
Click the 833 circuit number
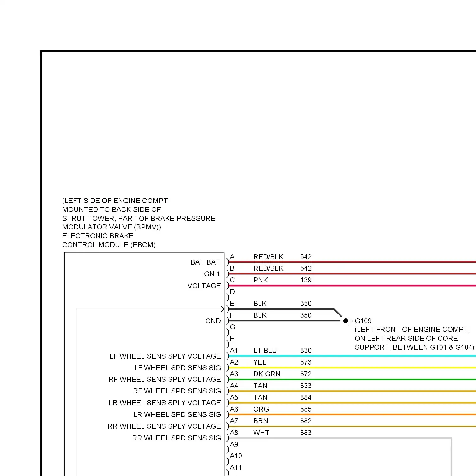coord(306,386)
